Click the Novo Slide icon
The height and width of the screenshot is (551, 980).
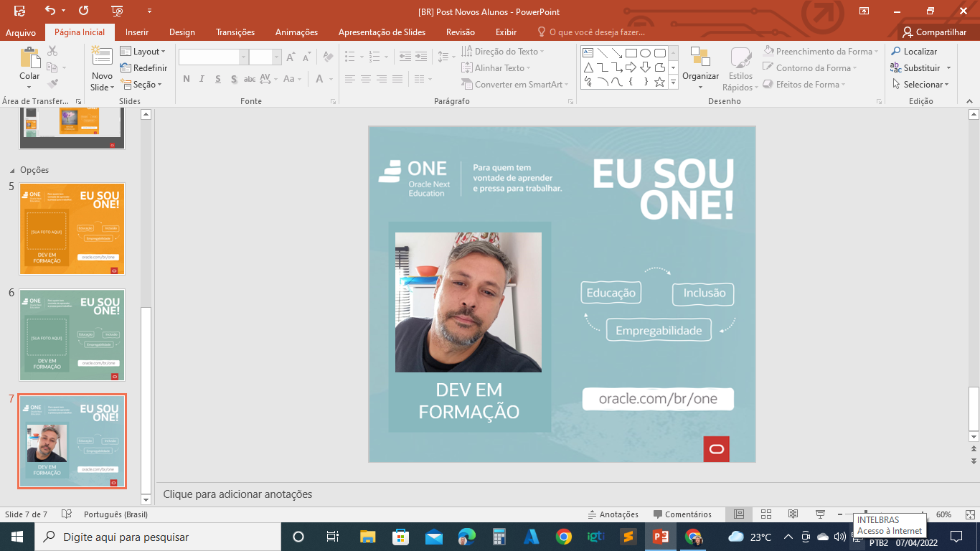point(102,57)
